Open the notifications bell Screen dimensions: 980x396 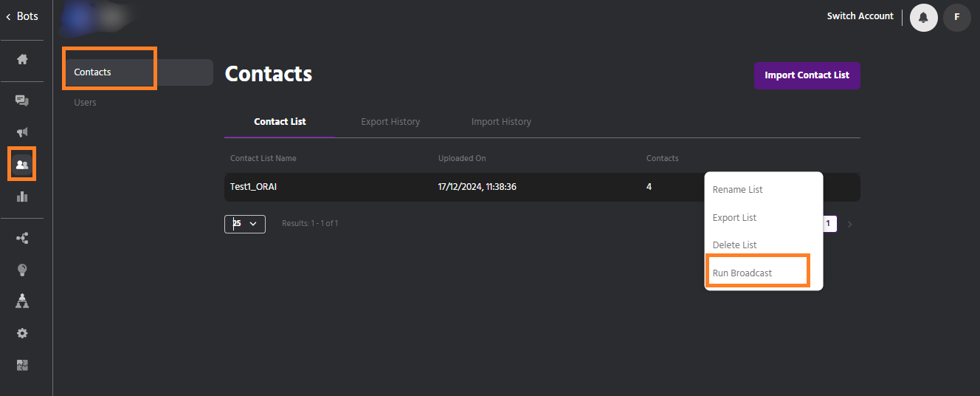923,17
